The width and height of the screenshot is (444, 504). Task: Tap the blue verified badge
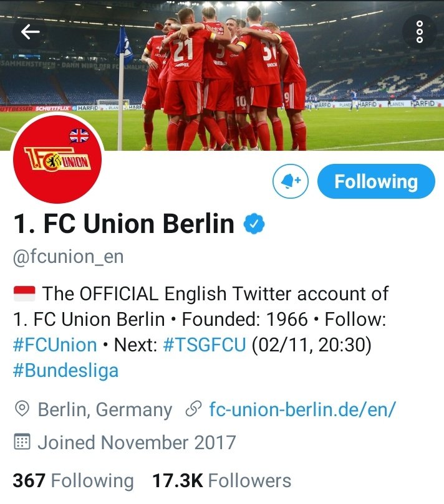254,224
